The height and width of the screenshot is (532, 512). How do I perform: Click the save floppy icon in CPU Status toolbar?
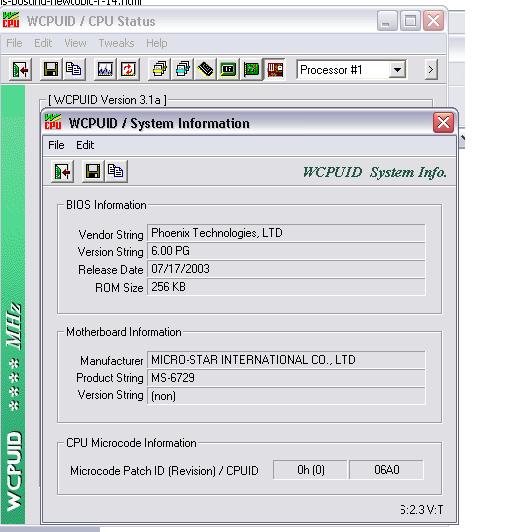click(x=51, y=70)
